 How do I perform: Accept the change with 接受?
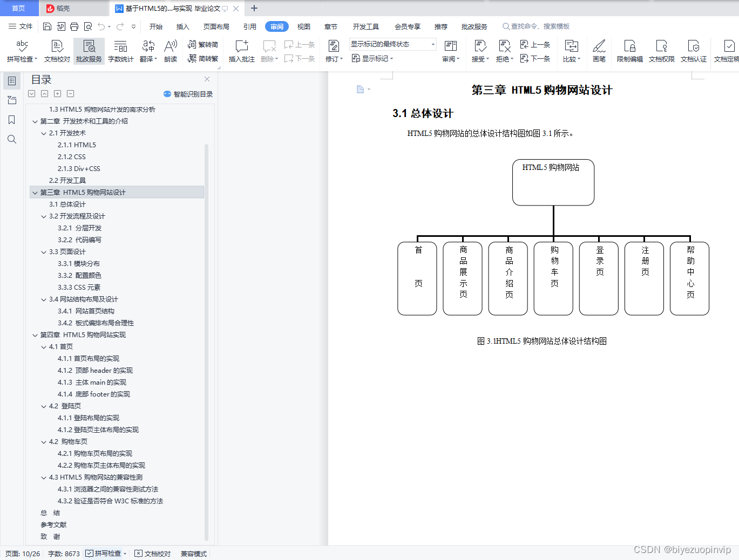(480, 51)
